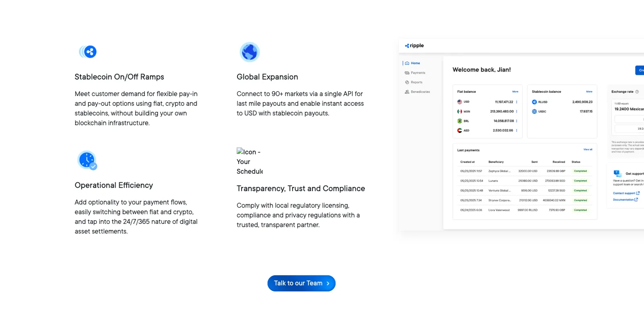Select Payments in the dashboard sidebar

pos(415,73)
